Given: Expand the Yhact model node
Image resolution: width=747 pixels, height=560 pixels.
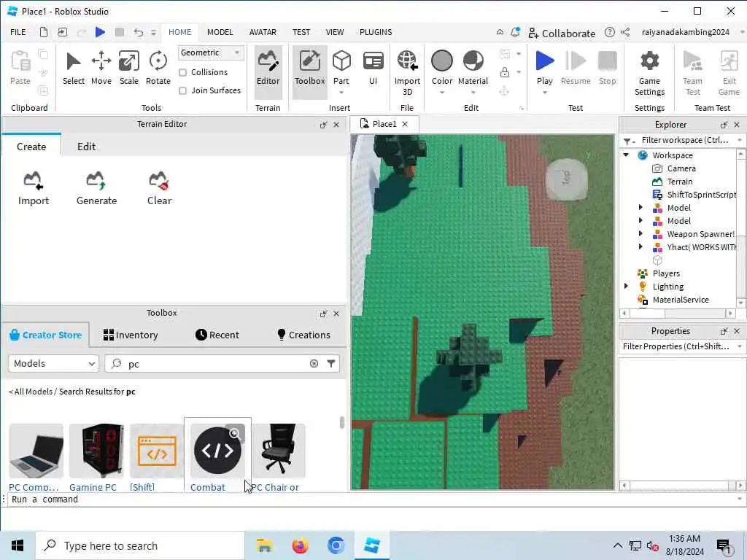Looking at the screenshot, I should point(640,246).
